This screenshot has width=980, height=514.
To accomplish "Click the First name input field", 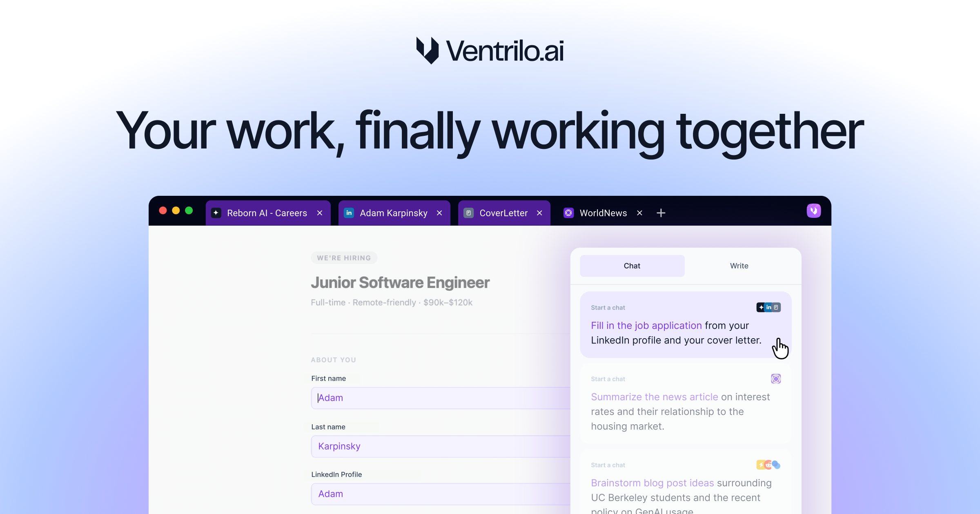I will 441,398.
